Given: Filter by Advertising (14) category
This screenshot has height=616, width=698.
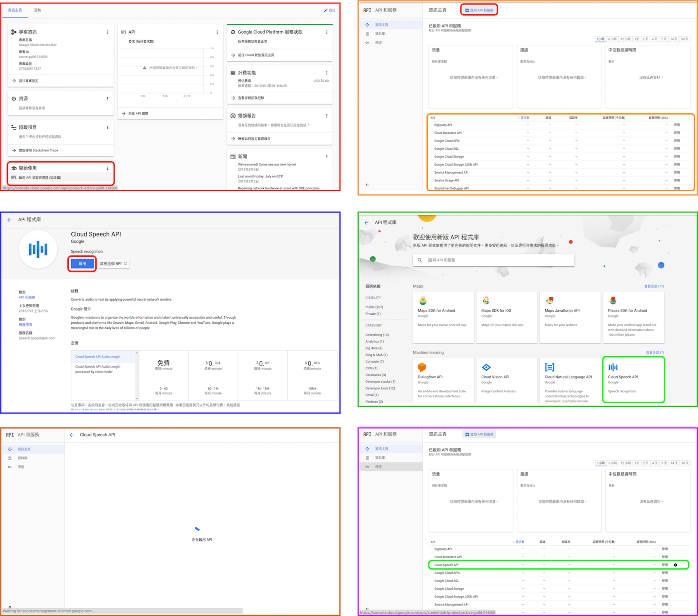Looking at the screenshot, I should (377, 335).
